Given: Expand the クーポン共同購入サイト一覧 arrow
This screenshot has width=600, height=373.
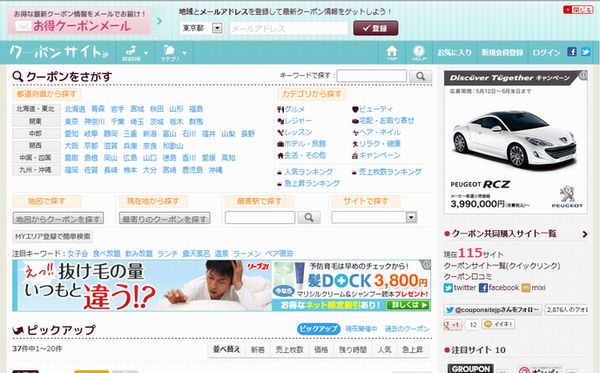Looking at the screenshot, I should [585, 234].
